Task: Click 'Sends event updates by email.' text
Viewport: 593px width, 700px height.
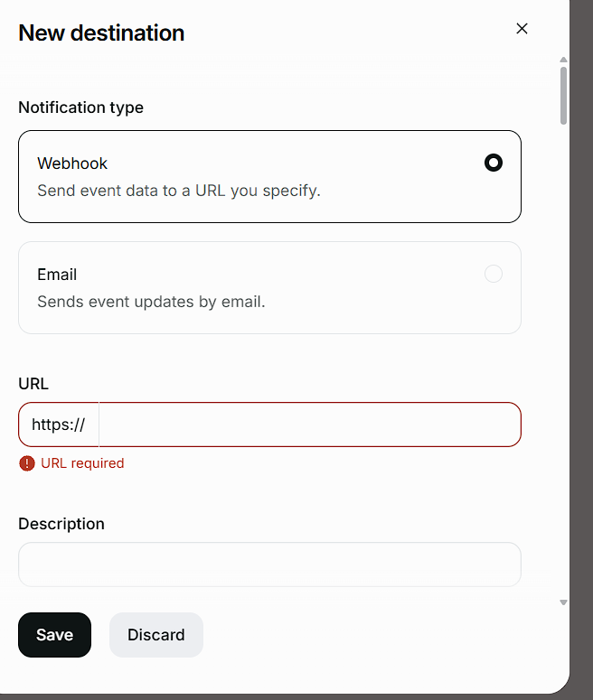Action: tap(151, 302)
